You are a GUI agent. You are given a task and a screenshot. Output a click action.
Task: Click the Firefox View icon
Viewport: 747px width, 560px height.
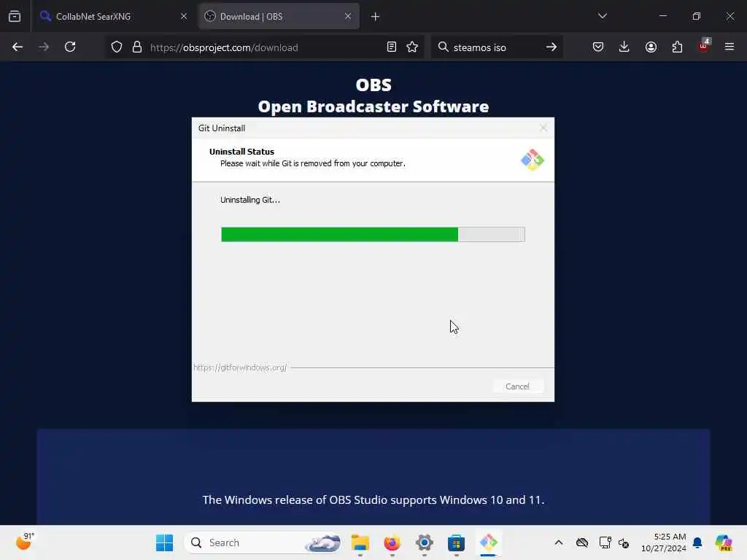point(15,16)
